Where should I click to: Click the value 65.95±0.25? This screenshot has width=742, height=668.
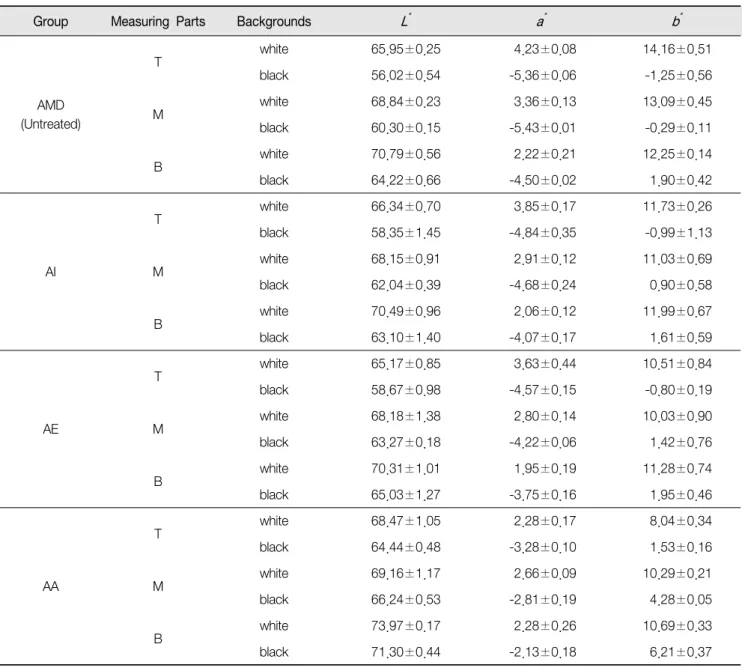(x=406, y=49)
